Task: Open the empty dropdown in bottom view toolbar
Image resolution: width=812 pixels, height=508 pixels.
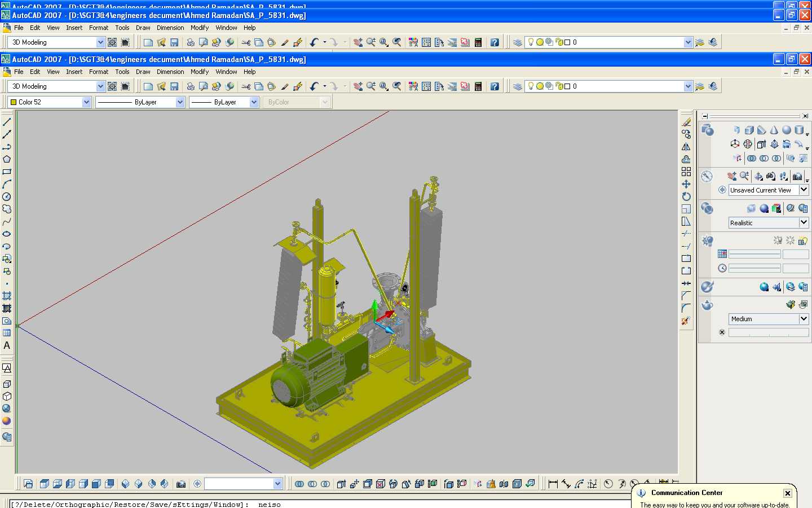Action: click(x=277, y=484)
